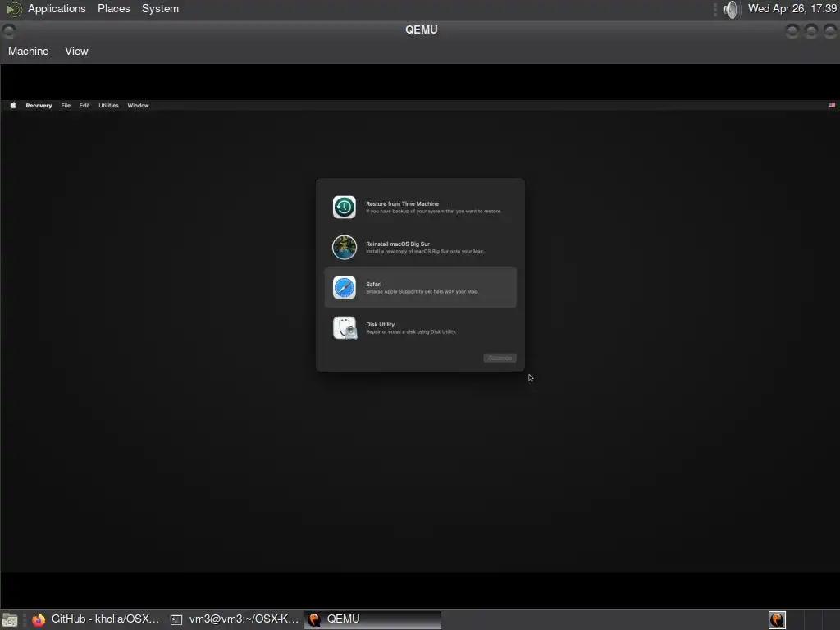840x630 pixels.
Task: Click the show desktop icon bottom-left
Action: point(10,620)
